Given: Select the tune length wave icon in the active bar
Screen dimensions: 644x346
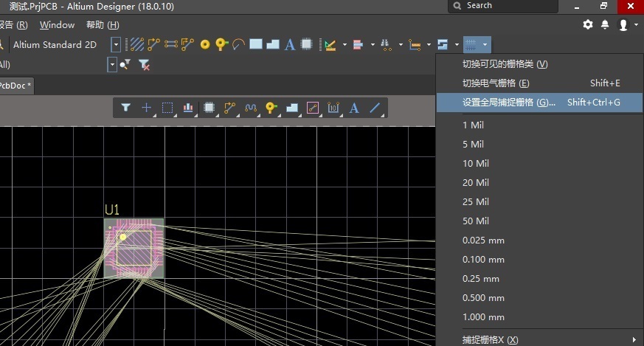Looking at the screenshot, I should tap(250, 108).
